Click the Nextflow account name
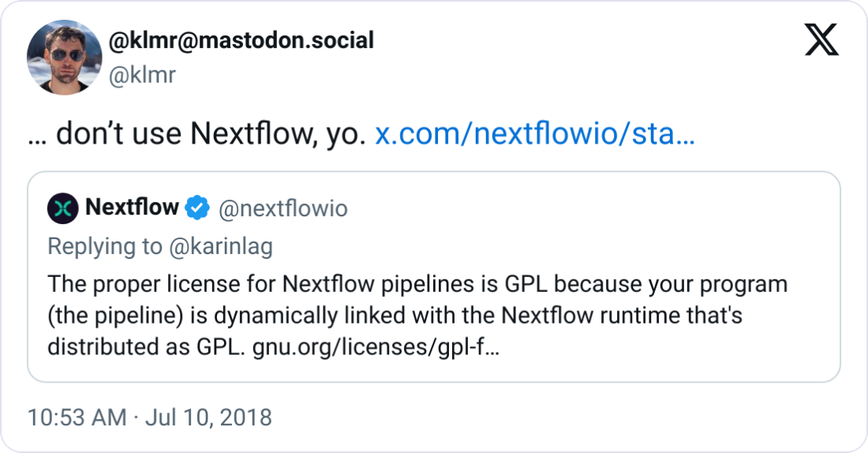The height and width of the screenshot is (453, 868). click(132, 208)
